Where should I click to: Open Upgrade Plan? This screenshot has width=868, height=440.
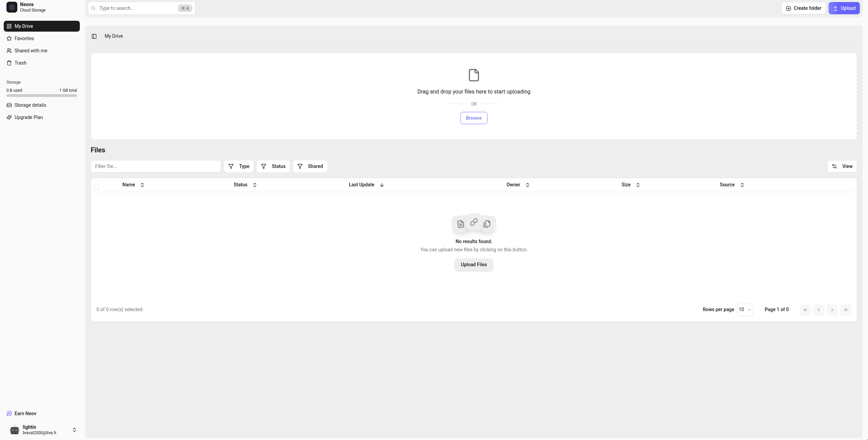point(42,117)
